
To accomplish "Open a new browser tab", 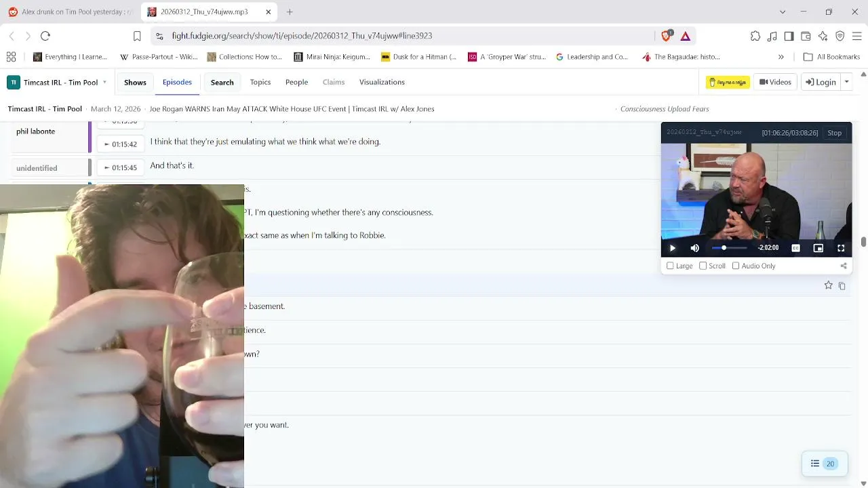I will [x=290, y=12].
